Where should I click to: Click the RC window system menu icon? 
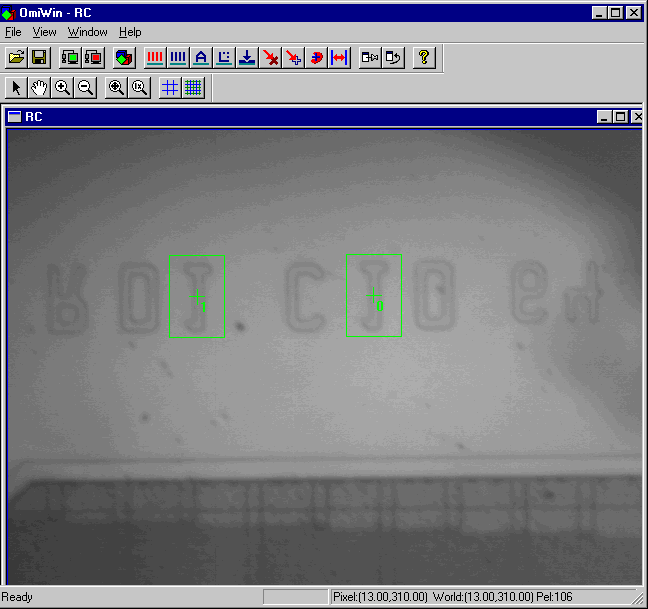(14, 117)
